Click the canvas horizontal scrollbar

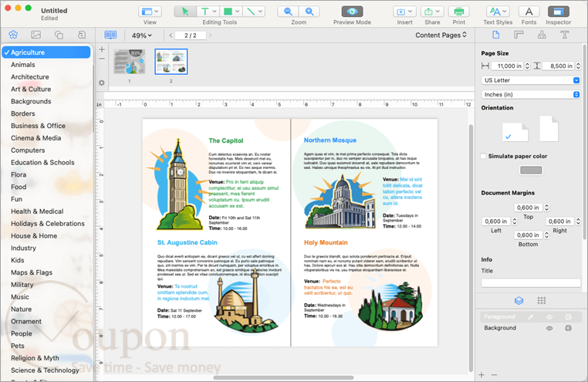[283, 377]
